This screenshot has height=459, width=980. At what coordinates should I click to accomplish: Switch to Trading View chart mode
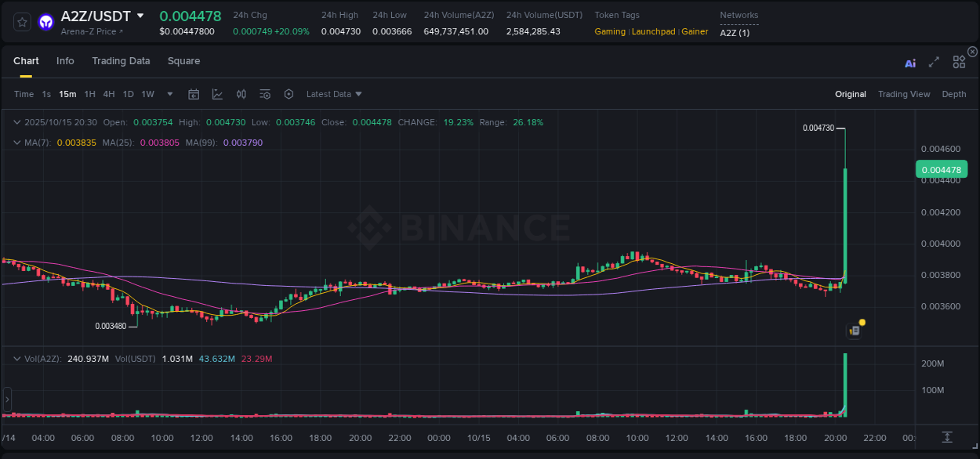coord(904,94)
